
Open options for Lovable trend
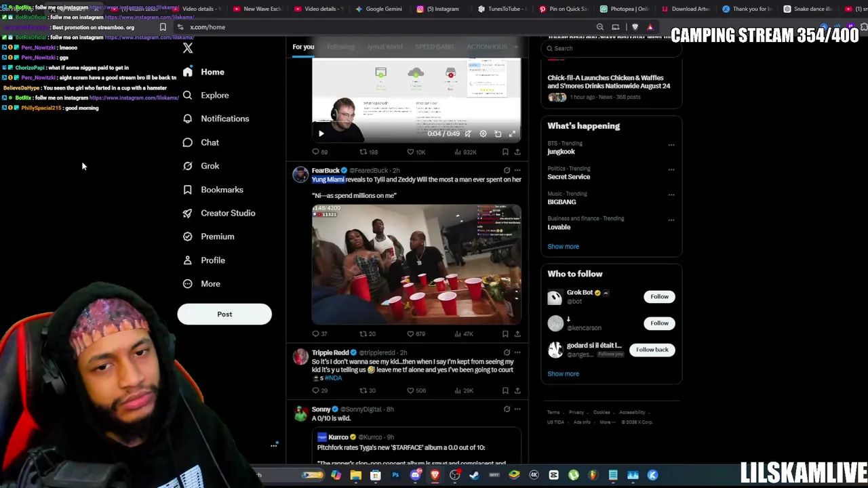click(671, 220)
